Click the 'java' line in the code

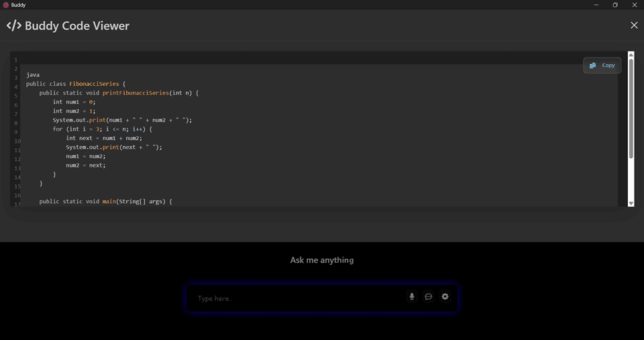pyautogui.click(x=33, y=74)
